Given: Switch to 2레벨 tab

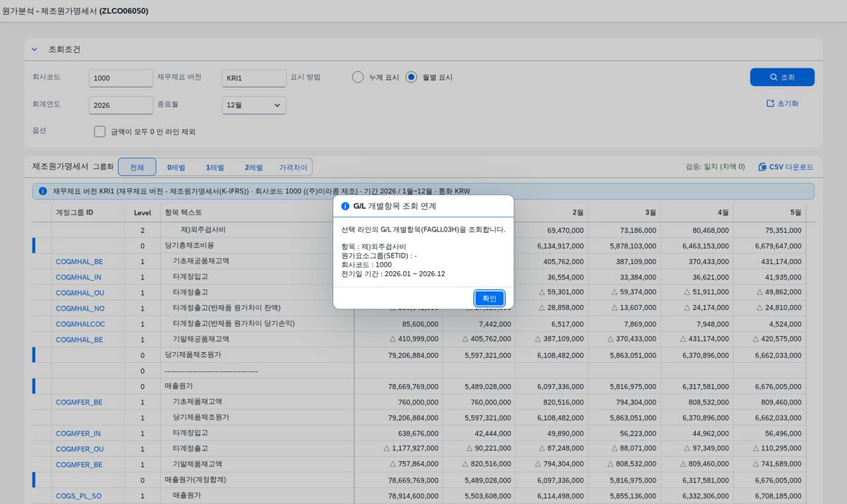Looking at the screenshot, I should point(253,167).
